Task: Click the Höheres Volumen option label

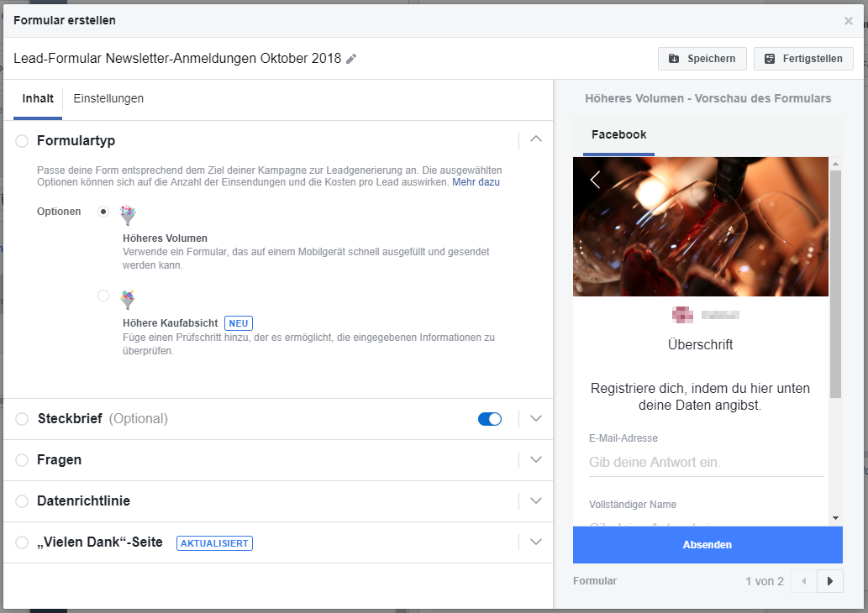Action: pos(165,238)
